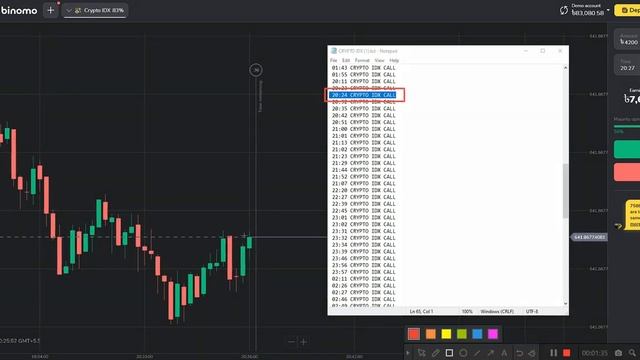640x360 pixels.
Task: Select the text annotation tool
Action: click(504, 353)
